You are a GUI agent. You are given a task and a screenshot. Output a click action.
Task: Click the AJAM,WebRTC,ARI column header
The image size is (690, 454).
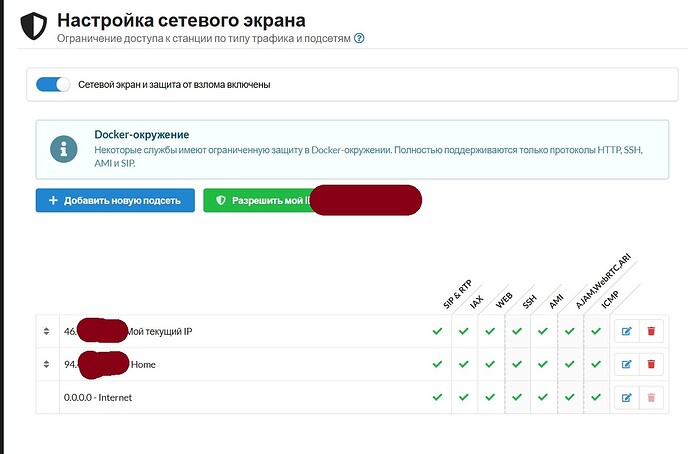(x=603, y=281)
